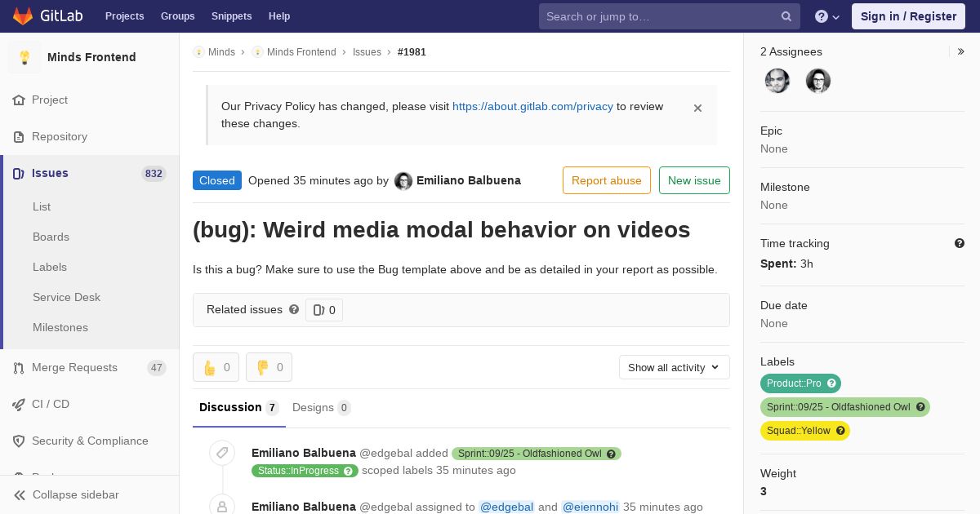980x514 pixels.
Task: Click the Product::Pro label help icon
Action: click(831, 383)
